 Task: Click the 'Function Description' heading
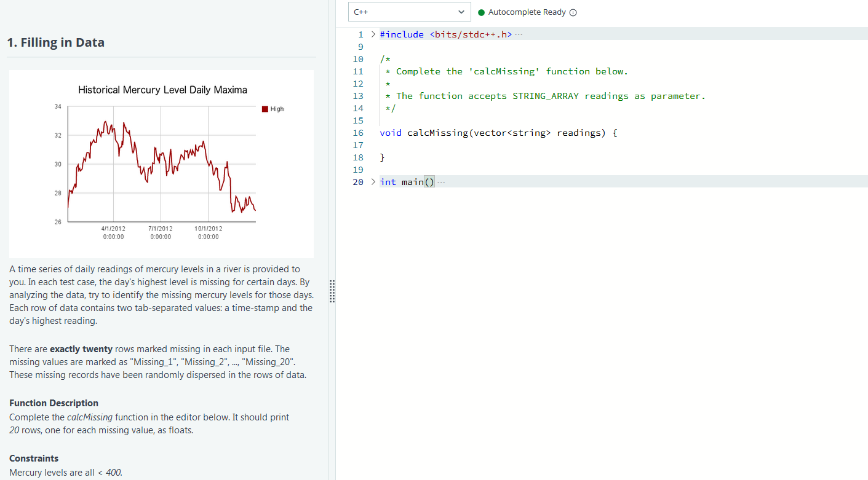pyautogui.click(x=54, y=403)
